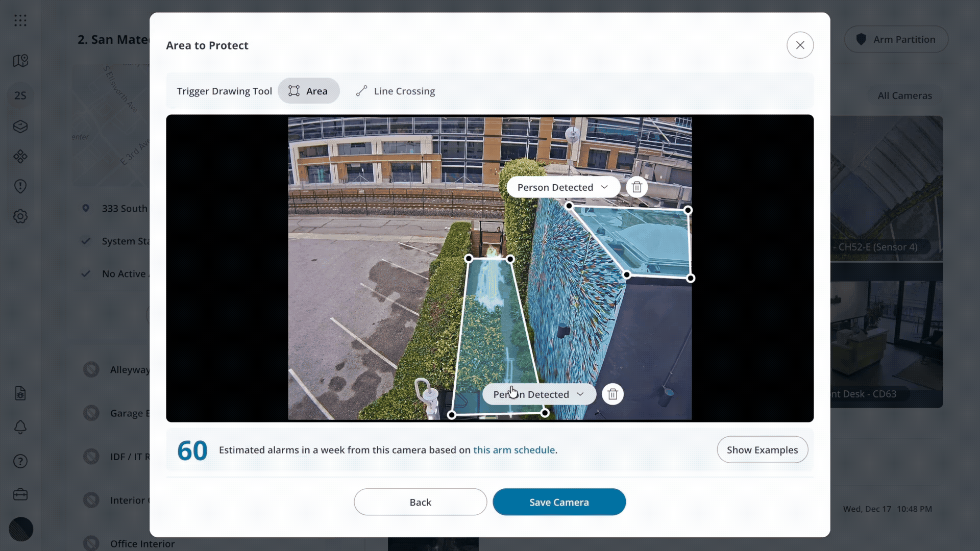Viewport: 980px width, 551px height.
Task: Click the estimated alarms count 60
Action: coord(192,450)
